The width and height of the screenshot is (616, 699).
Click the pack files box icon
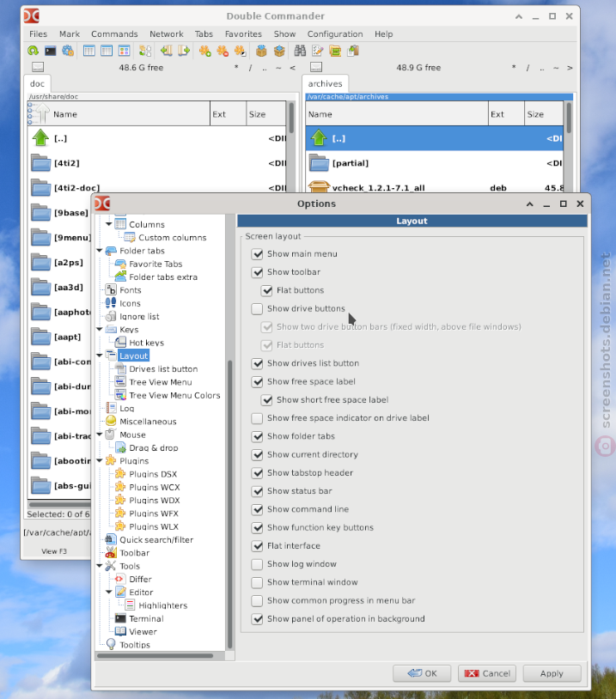[261, 51]
